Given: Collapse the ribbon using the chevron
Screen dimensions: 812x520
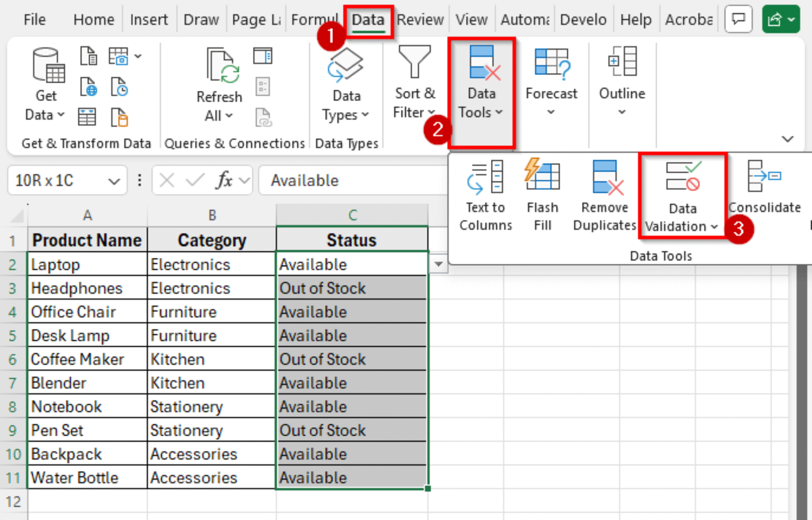Looking at the screenshot, I should [787, 139].
